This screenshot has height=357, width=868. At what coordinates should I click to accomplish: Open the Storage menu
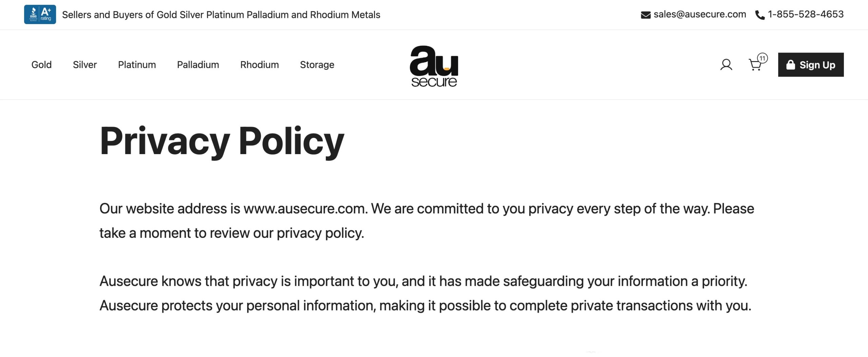317,65
